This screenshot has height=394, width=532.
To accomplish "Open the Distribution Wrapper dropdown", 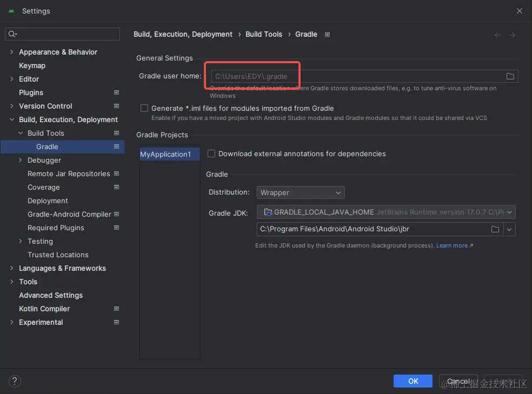I will [301, 192].
